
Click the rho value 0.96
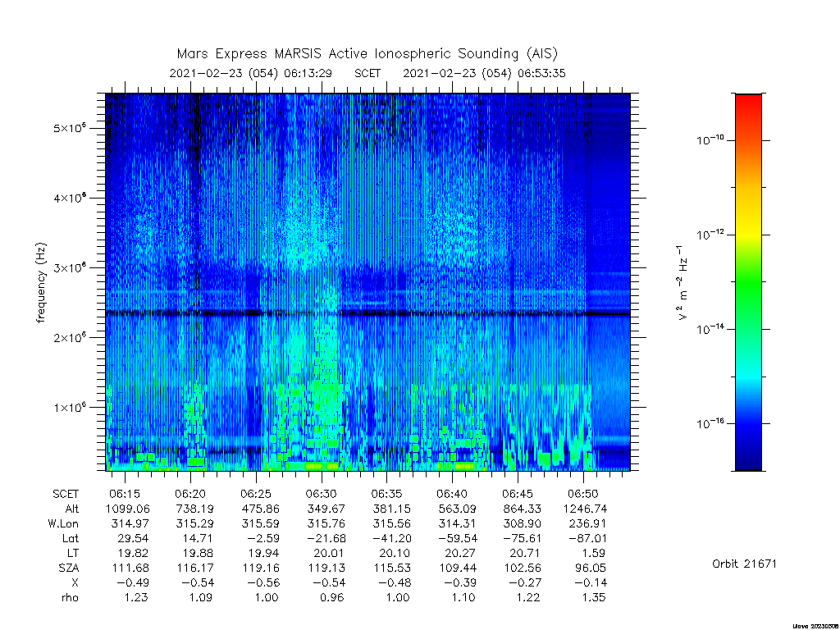[332, 597]
